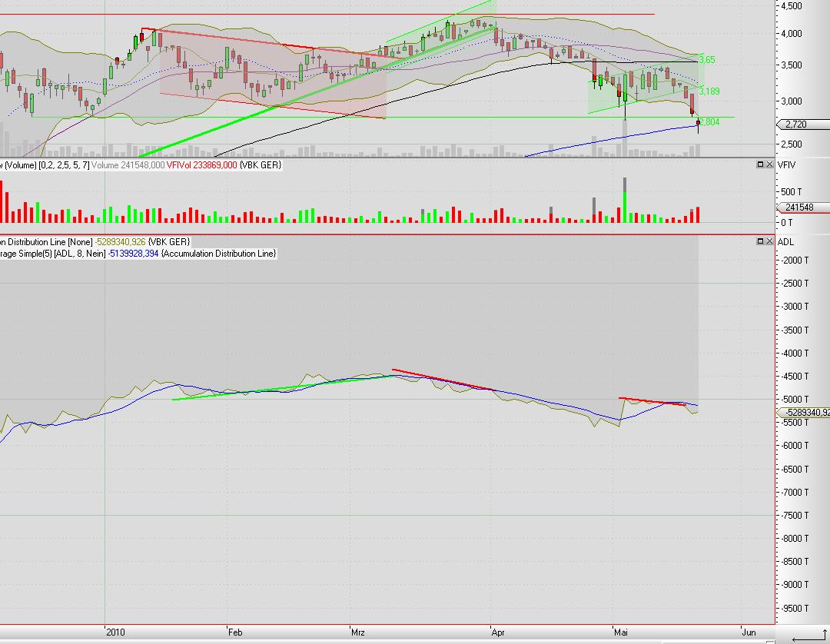Click the -5139928,394 moving average value

(134, 254)
